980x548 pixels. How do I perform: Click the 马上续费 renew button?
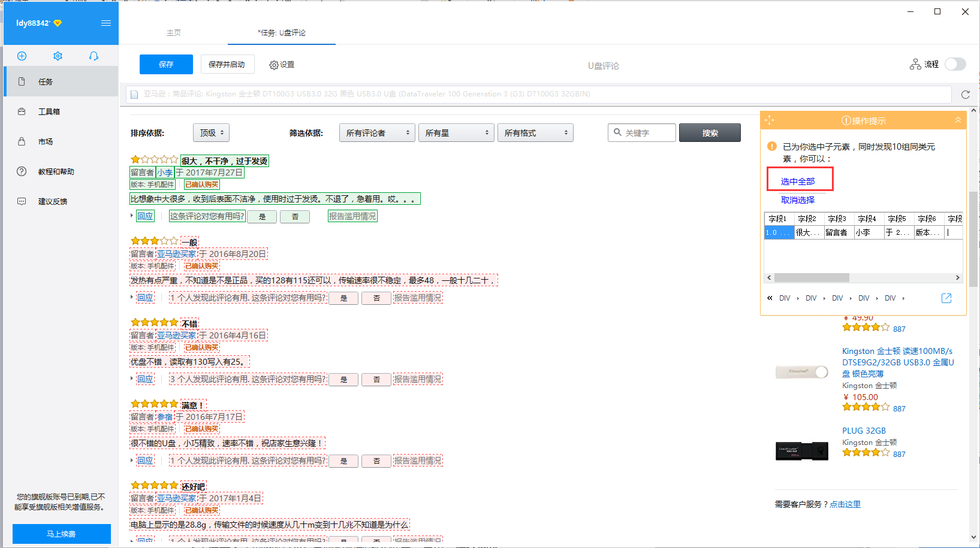pyautogui.click(x=61, y=534)
